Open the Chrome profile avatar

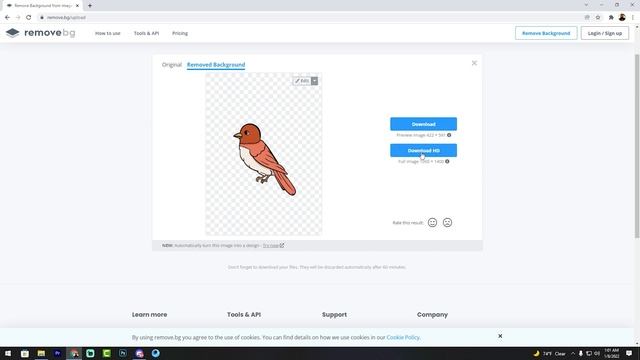[622, 17]
